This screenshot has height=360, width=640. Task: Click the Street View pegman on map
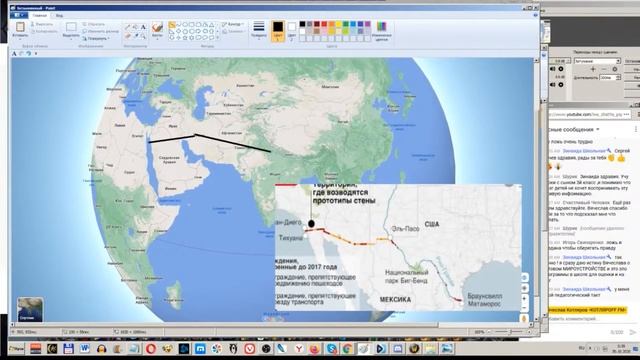[x=524, y=318]
